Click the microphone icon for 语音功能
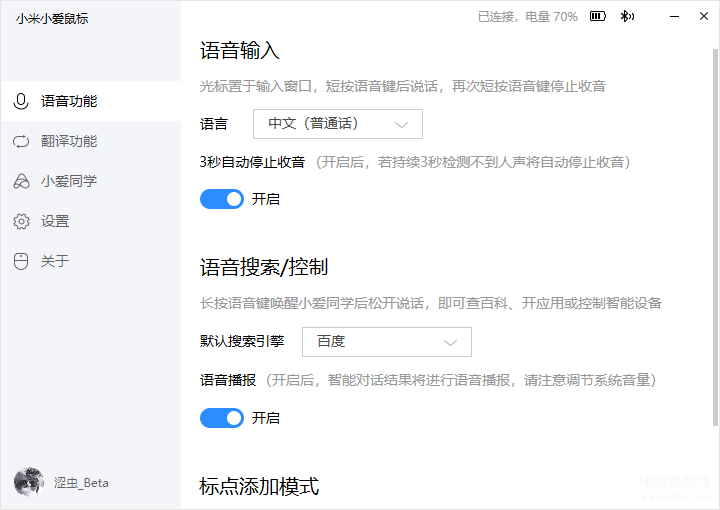Viewport: 720px width, 510px height. 21,101
